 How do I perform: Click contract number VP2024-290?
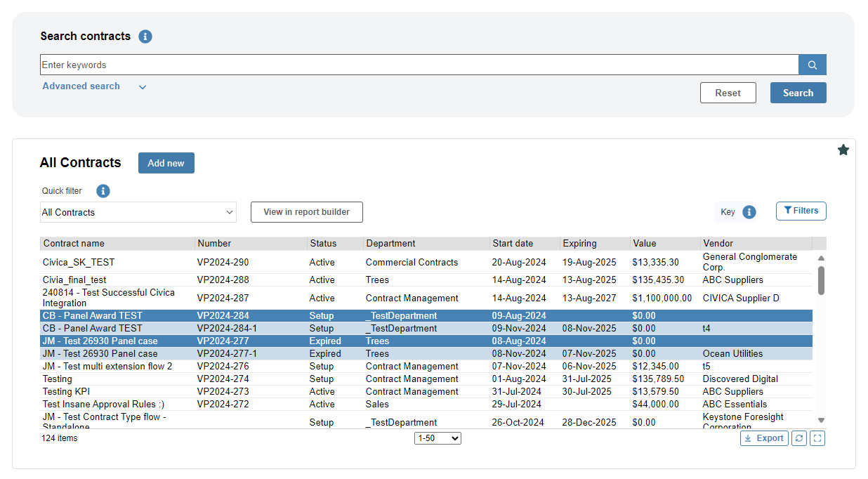click(223, 263)
